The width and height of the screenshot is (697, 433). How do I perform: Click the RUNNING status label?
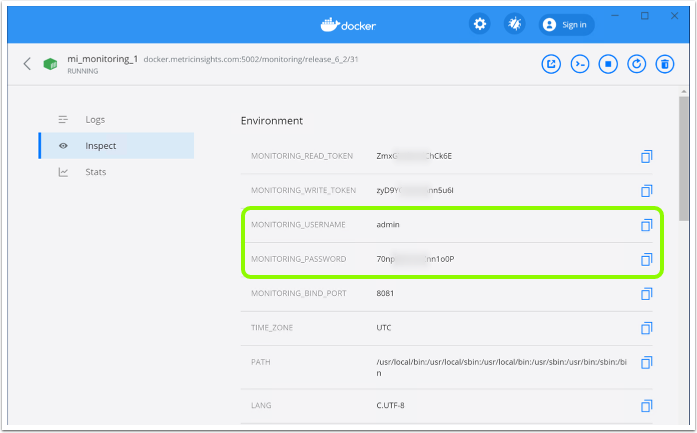click(x=83, y=71)
